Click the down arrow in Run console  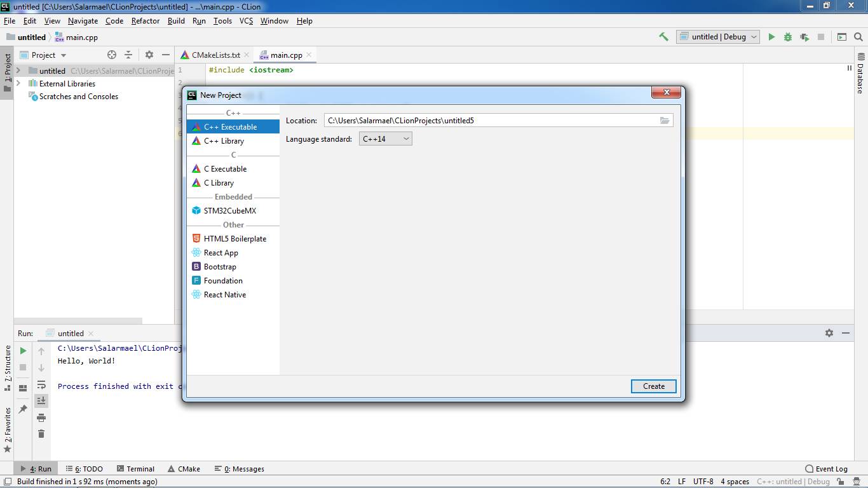[x=41, y=367]
